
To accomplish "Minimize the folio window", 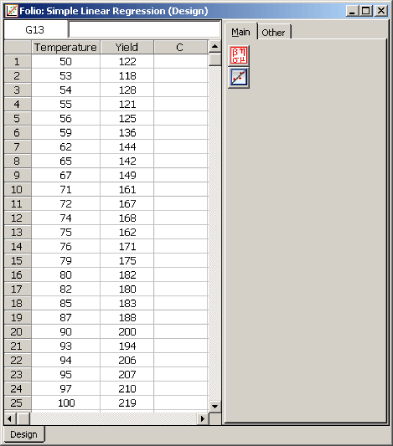I will (x=353, y=11).
